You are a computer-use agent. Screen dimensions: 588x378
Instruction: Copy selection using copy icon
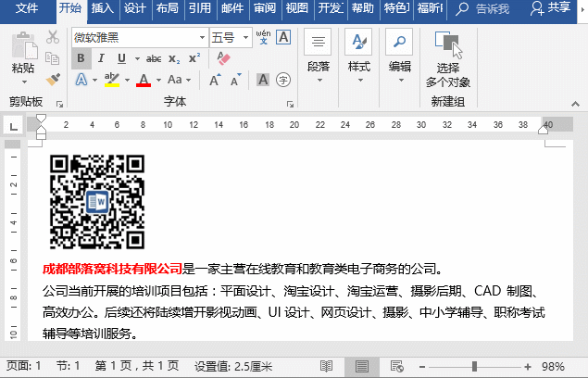52,58
